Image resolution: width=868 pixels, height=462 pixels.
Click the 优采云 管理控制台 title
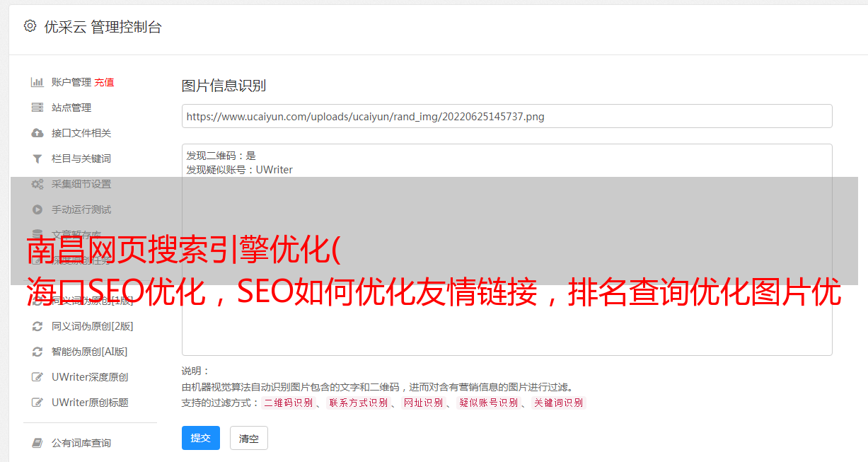[x=103, y=27]
